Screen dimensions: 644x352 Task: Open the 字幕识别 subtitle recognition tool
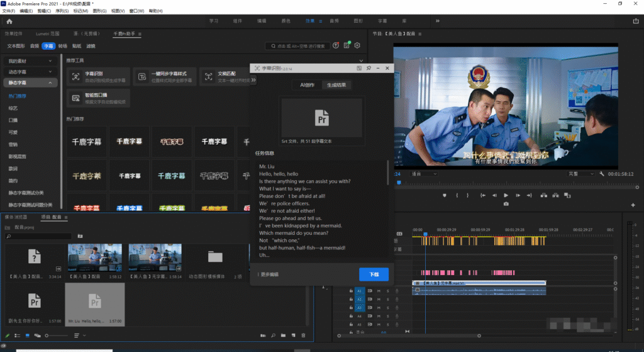click(x=98, y=77)
